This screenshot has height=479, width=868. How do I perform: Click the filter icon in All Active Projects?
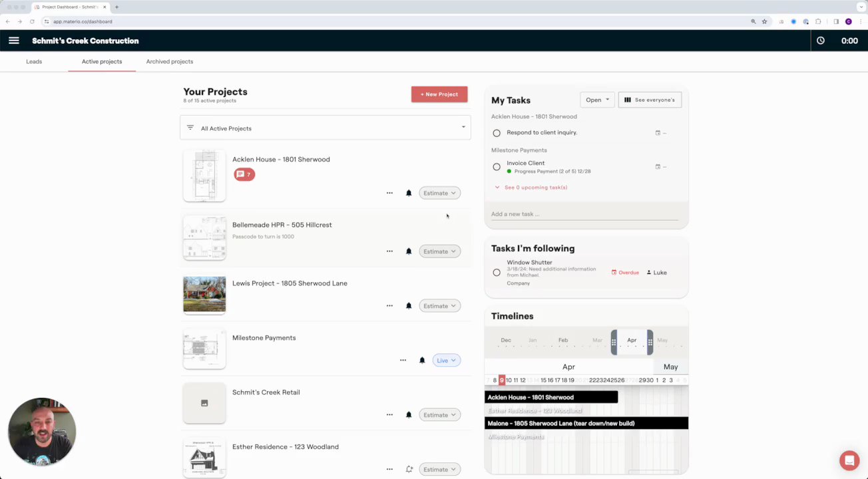[x=190, y=128]
